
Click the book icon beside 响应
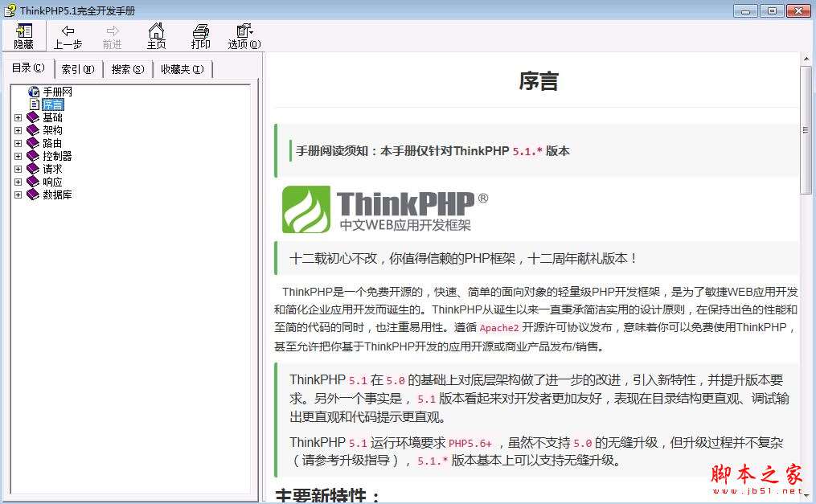[x=33, y=182]
